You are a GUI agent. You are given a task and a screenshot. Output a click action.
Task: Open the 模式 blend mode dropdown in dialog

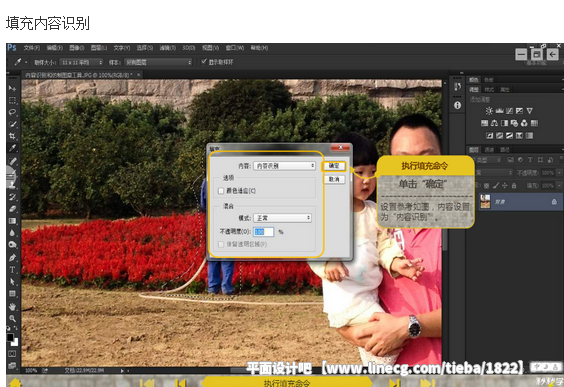(x=282, y=218)
